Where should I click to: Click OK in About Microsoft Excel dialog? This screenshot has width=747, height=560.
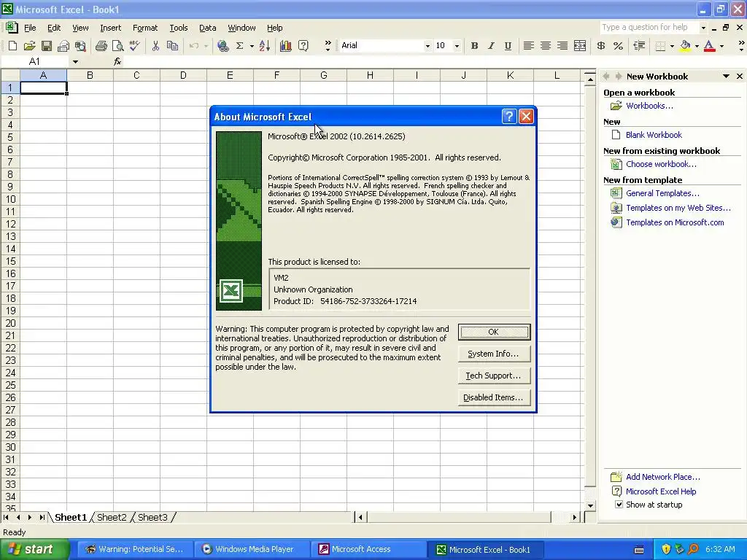494,332
